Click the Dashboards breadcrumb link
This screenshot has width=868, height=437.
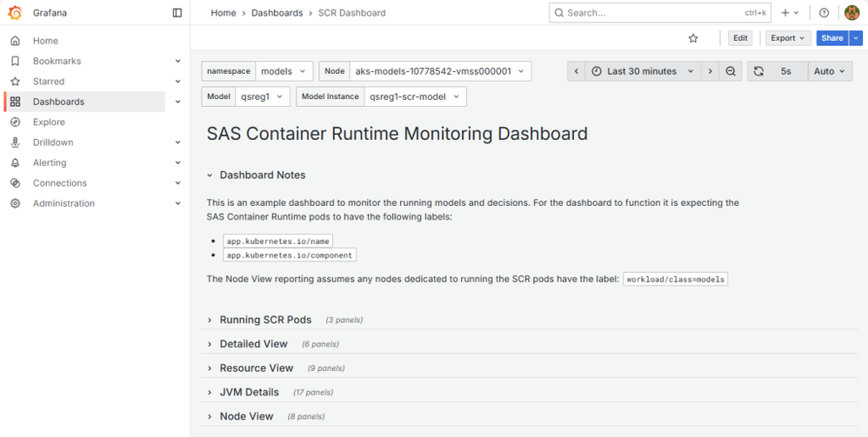tap(277, 13)
